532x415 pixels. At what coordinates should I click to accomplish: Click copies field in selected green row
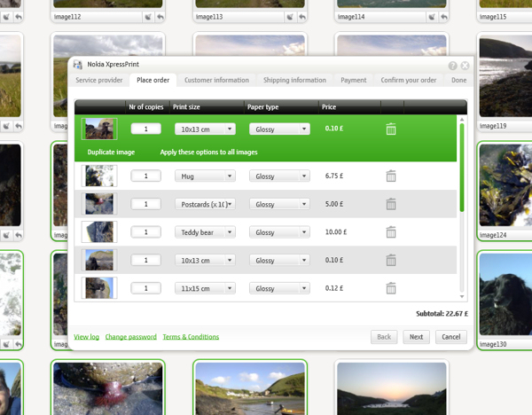pyautogui.click(x=146, y=129)
